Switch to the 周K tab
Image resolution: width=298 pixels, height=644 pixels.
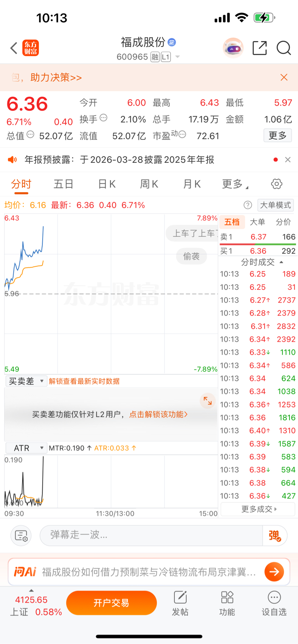coord(149,184)
